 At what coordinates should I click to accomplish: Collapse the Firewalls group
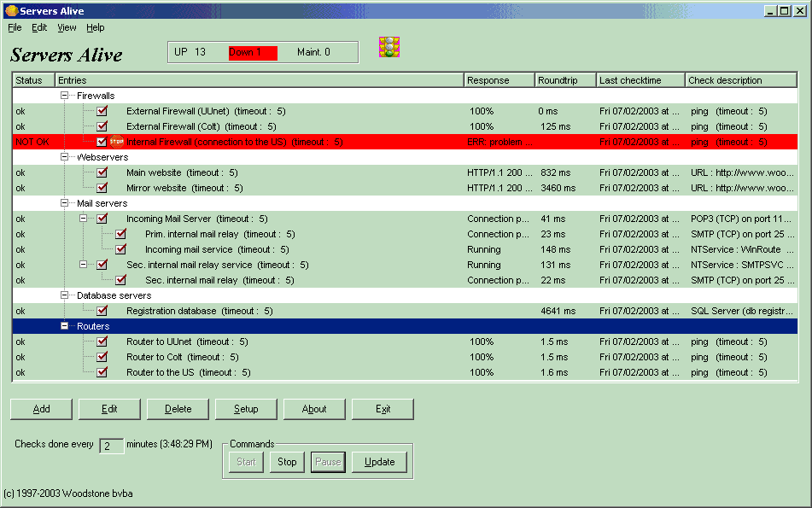pos(64,96)
